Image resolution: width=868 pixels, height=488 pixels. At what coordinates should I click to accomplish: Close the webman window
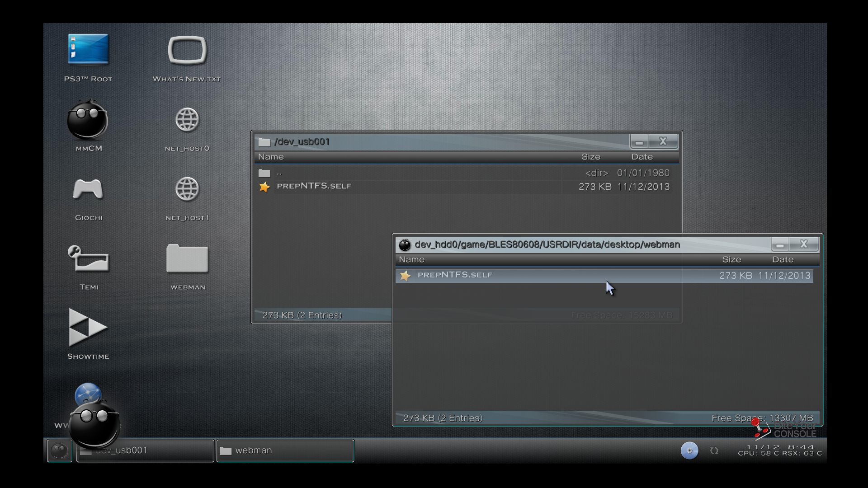(x=804, y=244)
